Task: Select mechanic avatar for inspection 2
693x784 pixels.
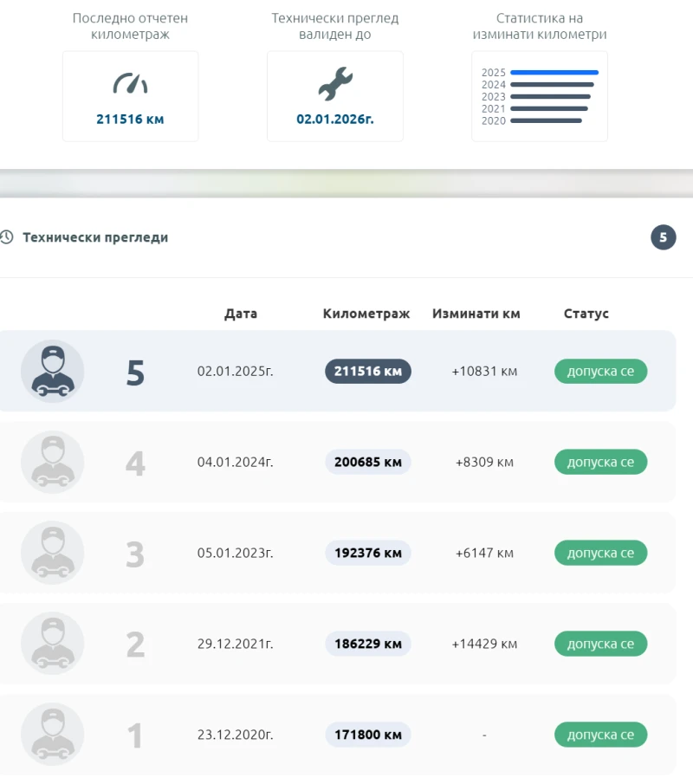Action: 52,644
